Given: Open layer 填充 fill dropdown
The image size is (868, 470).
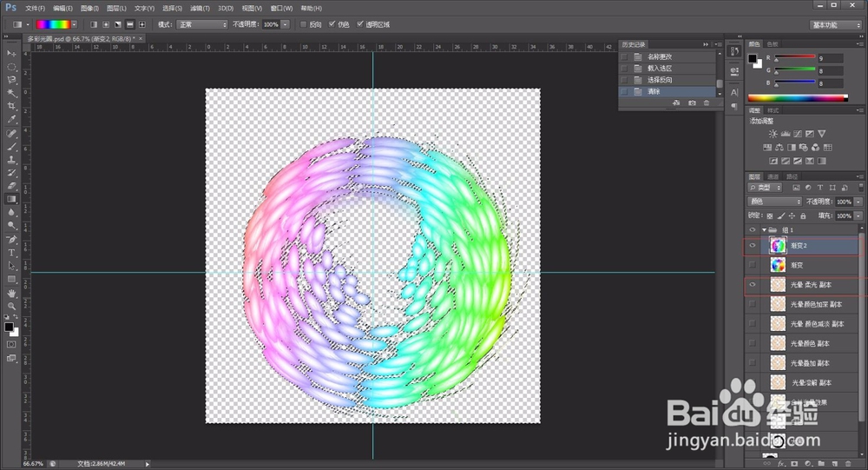Looking at the screenshot, I should (x=858, y=215).
